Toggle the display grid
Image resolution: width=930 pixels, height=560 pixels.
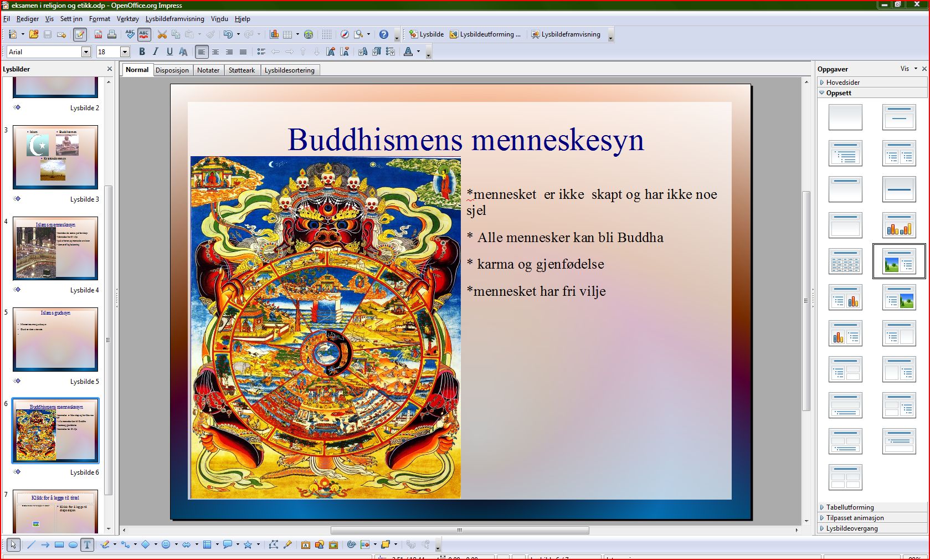(327, 34)
